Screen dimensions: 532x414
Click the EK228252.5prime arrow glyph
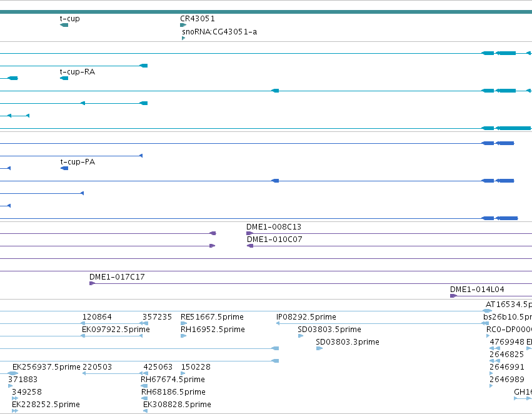15,411
